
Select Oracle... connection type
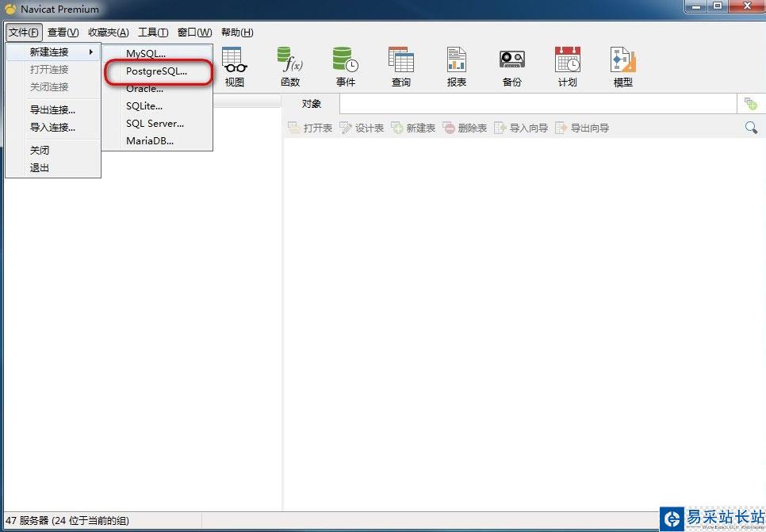pyautogui.click(x=157, y=89)
